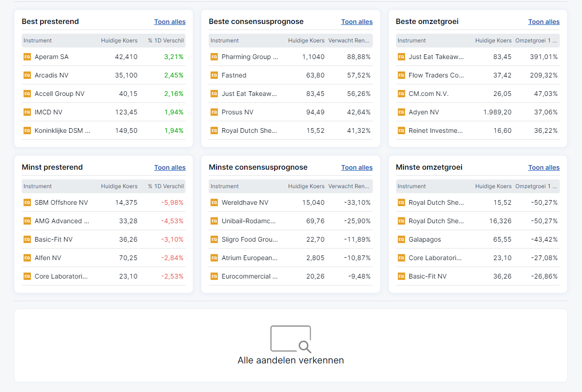Select Fastned instrument name
This screenshot has height=392, width=582.
click(234, 75)
